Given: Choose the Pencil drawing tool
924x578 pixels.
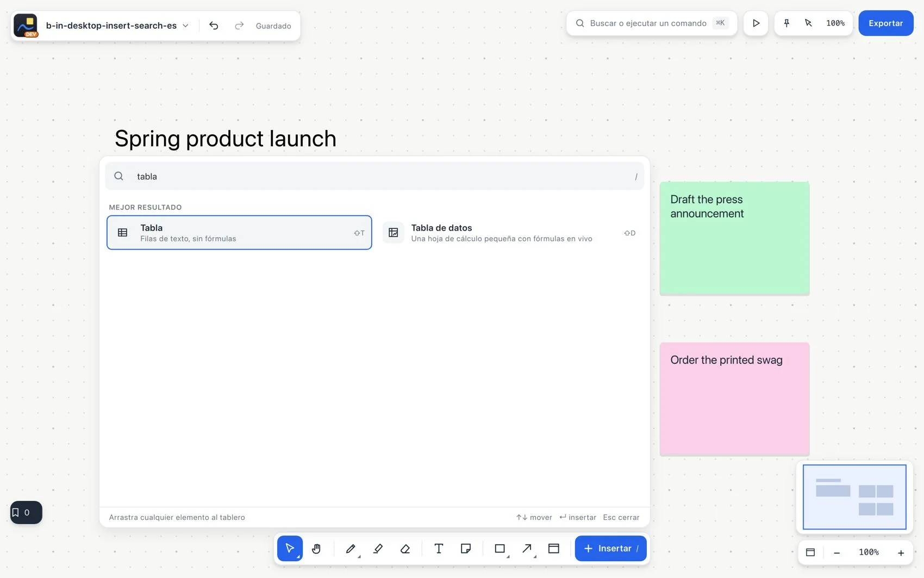Looking at the screenshot, I should coord(351,549).
